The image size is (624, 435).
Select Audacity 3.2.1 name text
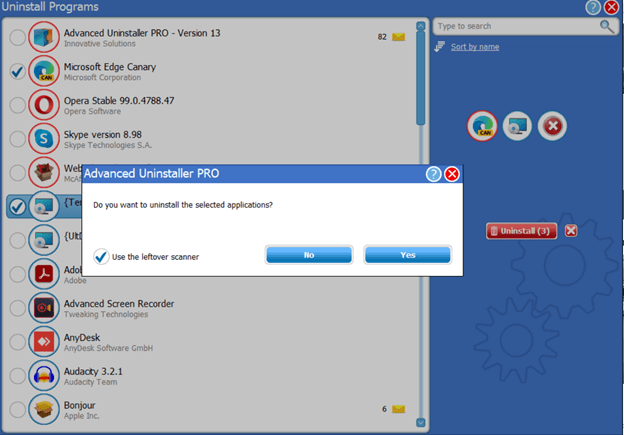(x=93, y=371)
